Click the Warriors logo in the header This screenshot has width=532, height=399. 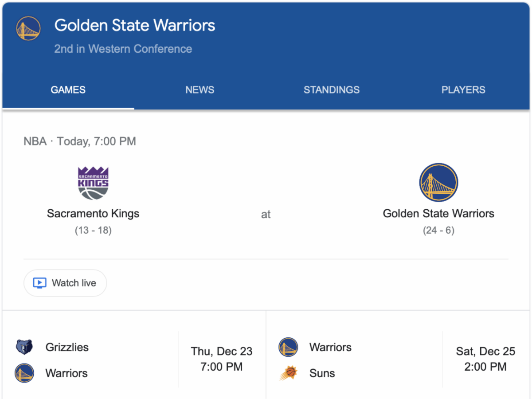(x=28, y=28)
